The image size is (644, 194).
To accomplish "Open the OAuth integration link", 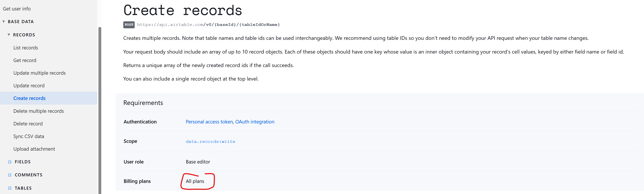I will tap(255, 122).
